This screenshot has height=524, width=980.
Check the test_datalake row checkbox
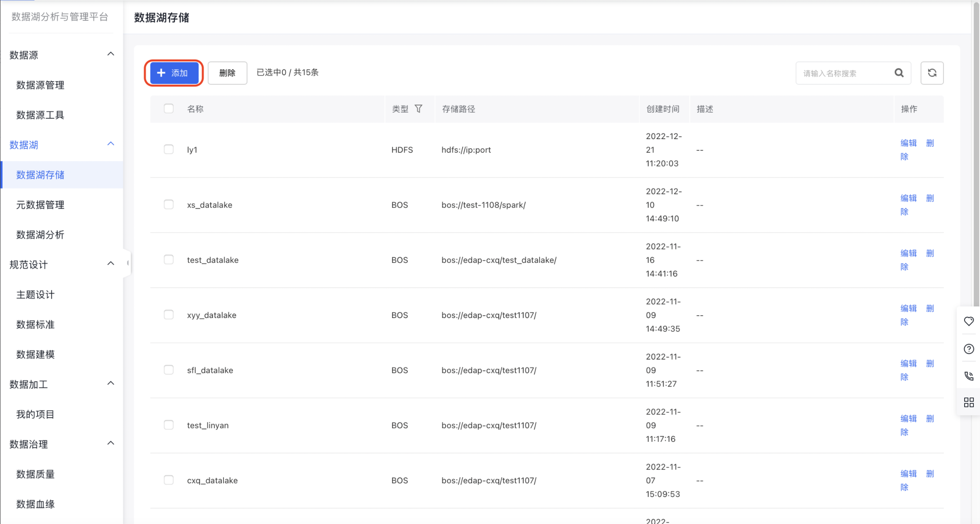[169, 260]
